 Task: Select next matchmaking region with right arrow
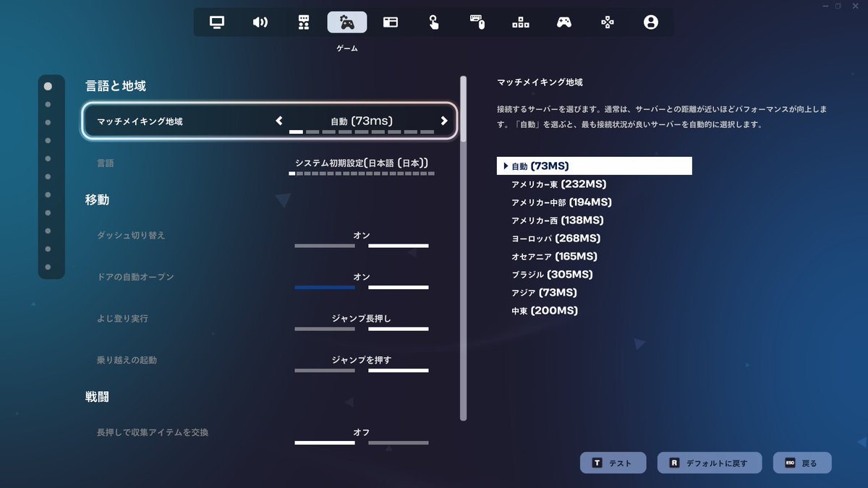(x=444, y=121)
